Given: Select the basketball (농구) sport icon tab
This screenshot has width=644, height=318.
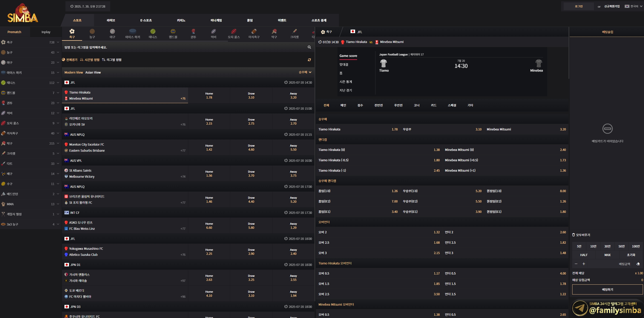Looking at the screenshot, I should point(92,34).
